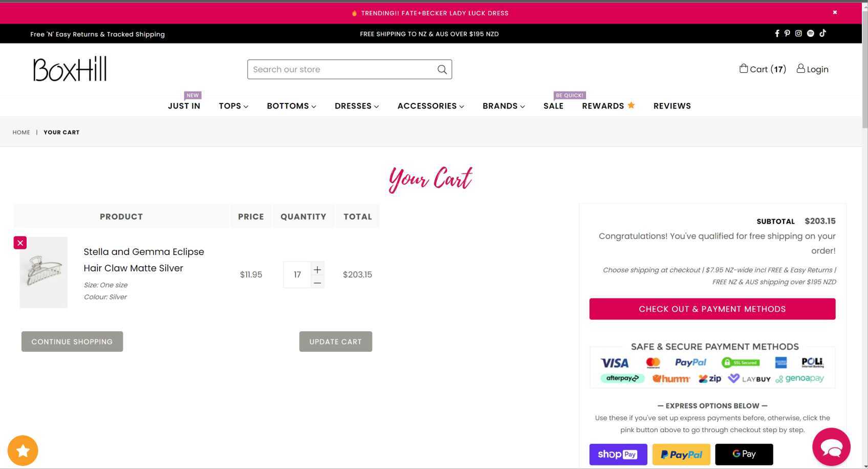This screenshot has width=868, height=469.
Task: Open the rewards star widget bottom left
Action: coord(23,450)
